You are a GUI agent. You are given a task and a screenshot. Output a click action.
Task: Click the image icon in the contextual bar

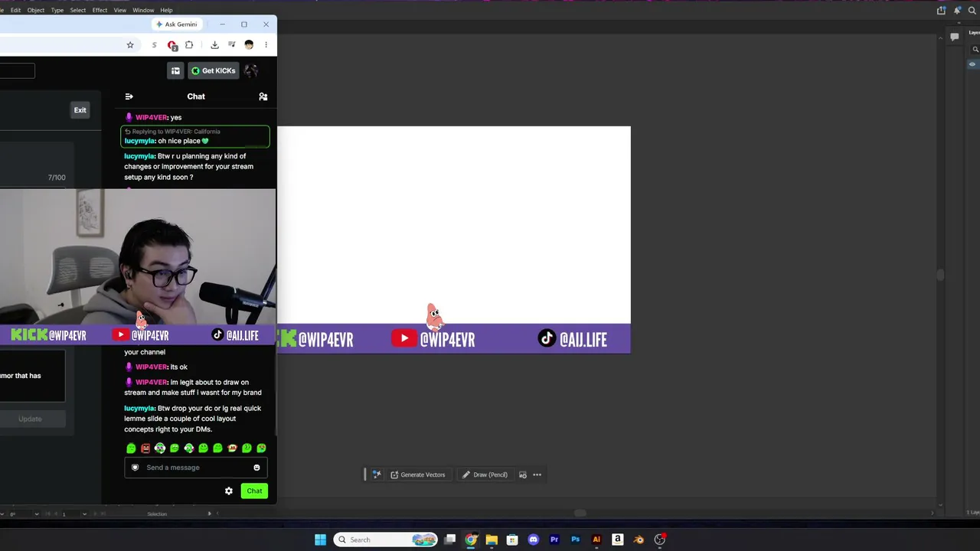[x=523, y=475]
